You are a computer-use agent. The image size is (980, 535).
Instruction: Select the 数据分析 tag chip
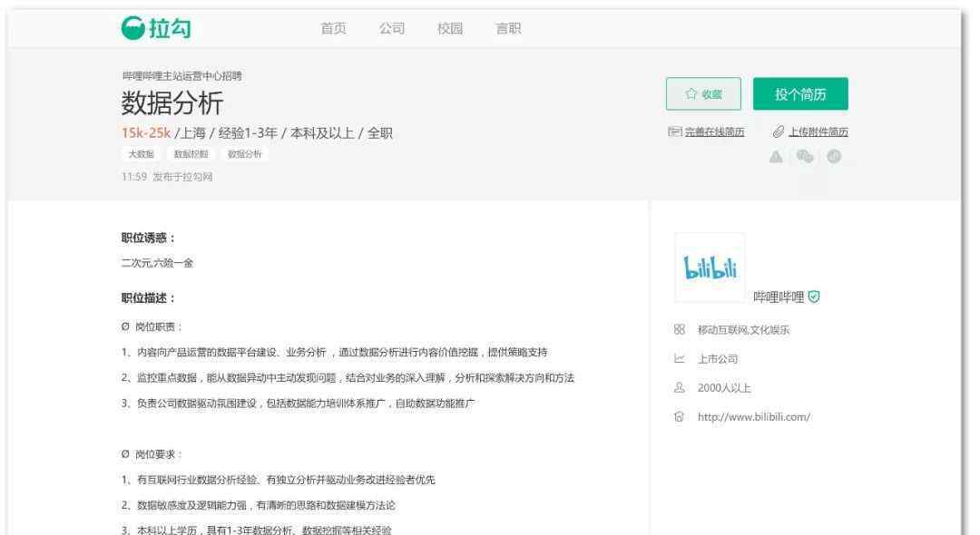pyautogui.click(x=244, y=154)
